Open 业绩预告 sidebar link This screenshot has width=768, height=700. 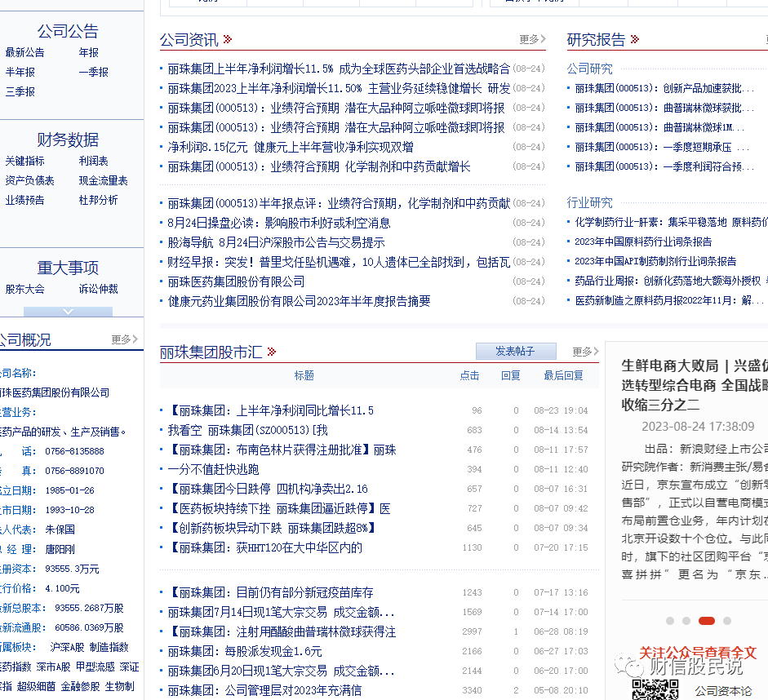pos(25,200)
